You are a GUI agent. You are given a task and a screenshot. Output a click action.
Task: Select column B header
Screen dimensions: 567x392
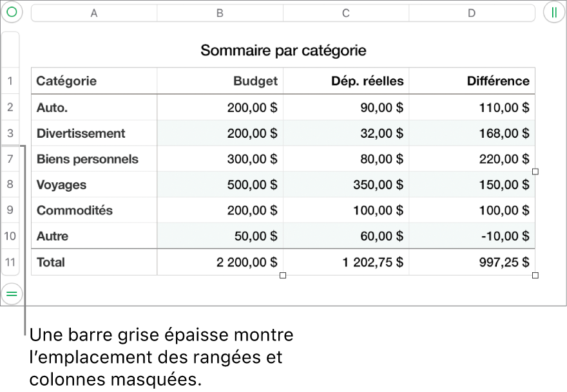tap(220, 13)
